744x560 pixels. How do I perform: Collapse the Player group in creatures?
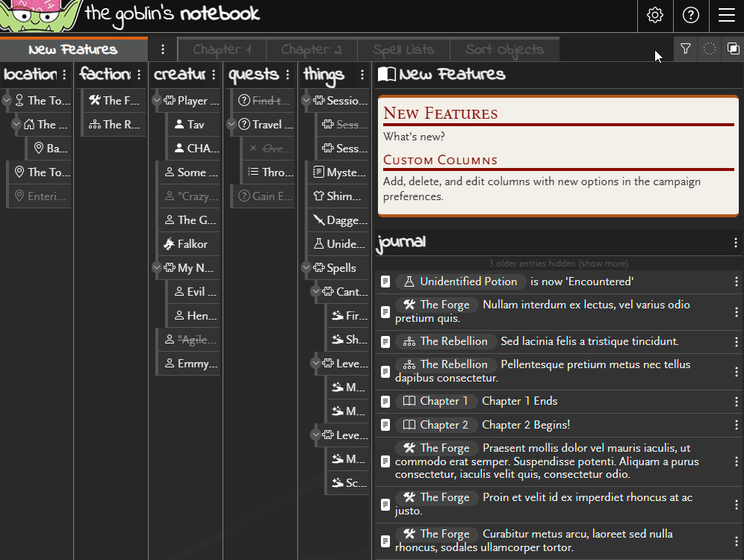156,101
